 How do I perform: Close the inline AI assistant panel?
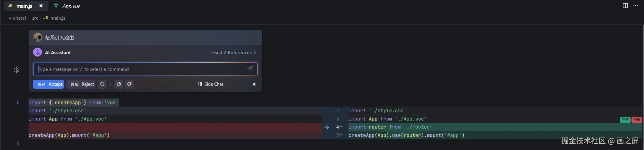254,84
